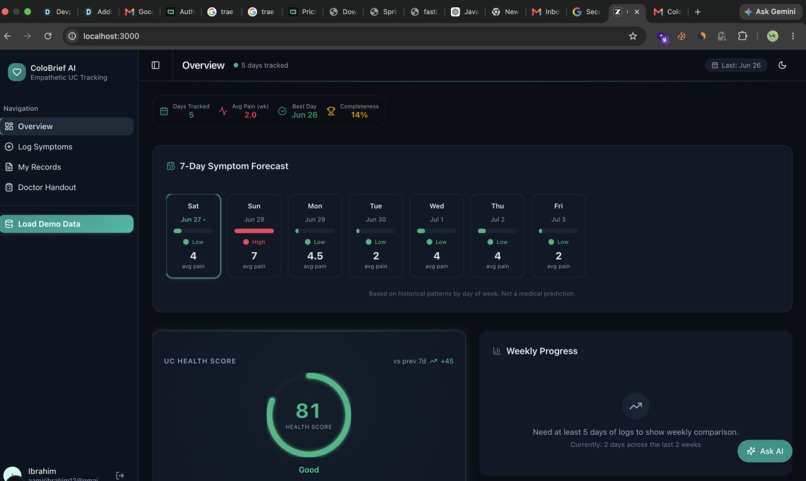Click the Best Day checkmark icon
The height and width of the screenshot is (481, 806).
pos(282,111)
